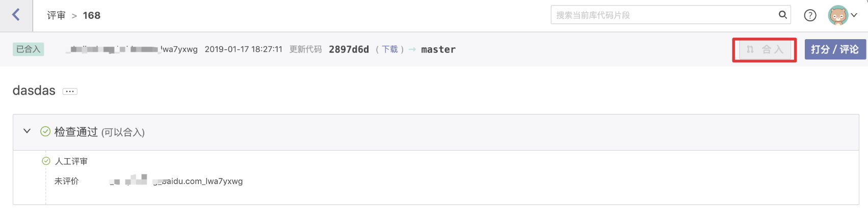Expand account menu dropdown arrow
This screenshot has width=868, height=209.
pyautogui.click(x=854, y=15)
